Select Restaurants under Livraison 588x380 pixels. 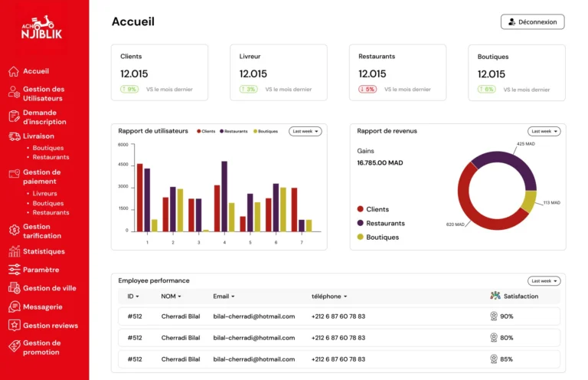[x=51, y=157]
